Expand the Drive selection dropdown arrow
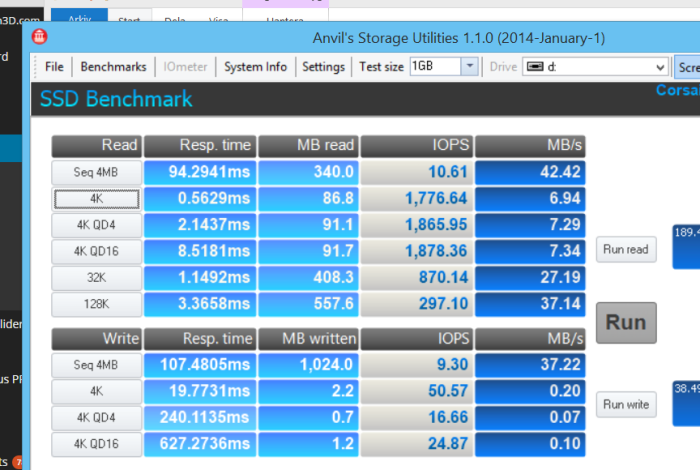Viewport: 700px width, 470px height. pyautogui.click(x=659, y=67)
